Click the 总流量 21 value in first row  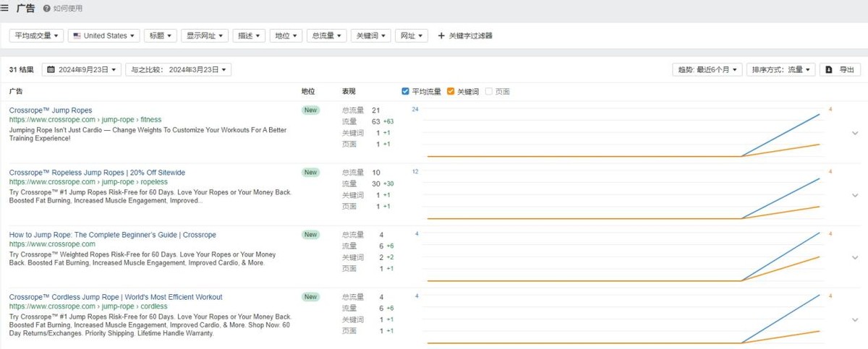click(x=375, y=111)
